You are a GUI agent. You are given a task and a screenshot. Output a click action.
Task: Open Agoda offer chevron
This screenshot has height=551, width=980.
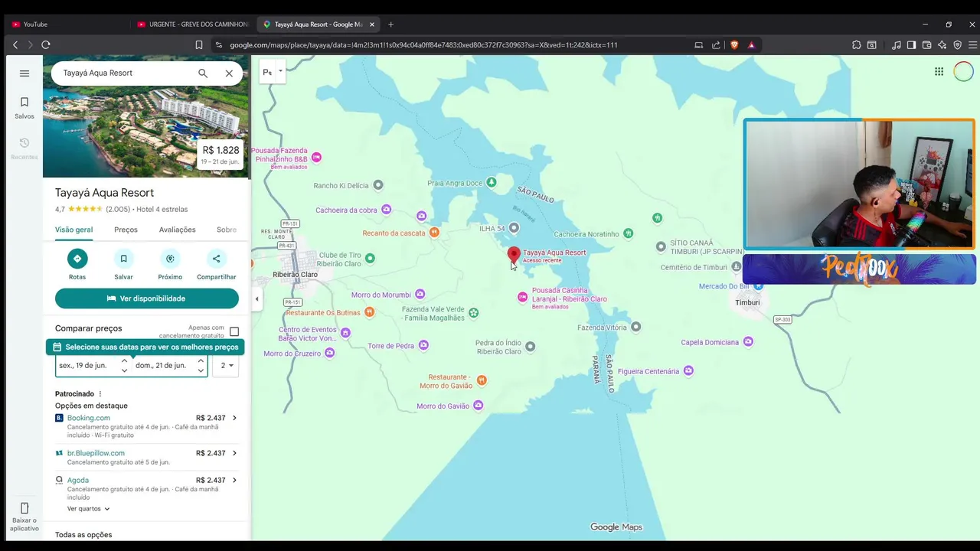[234, 481]
